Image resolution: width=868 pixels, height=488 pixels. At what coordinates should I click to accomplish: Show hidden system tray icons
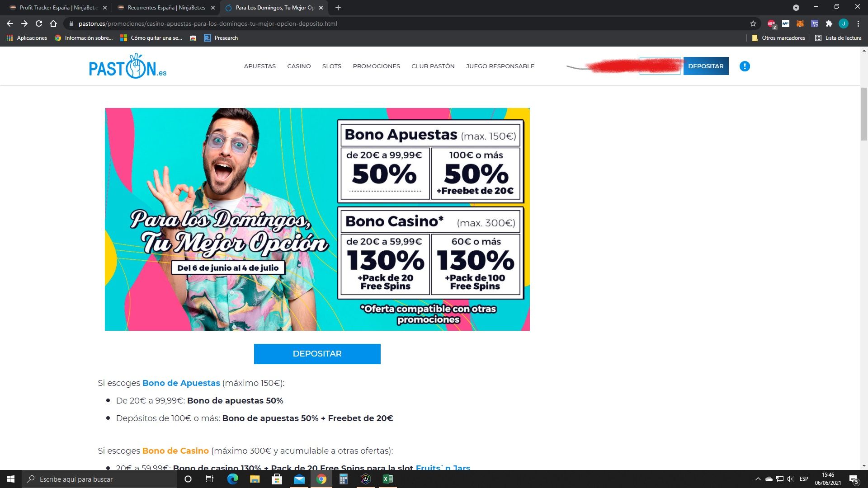tap(758, 479)
